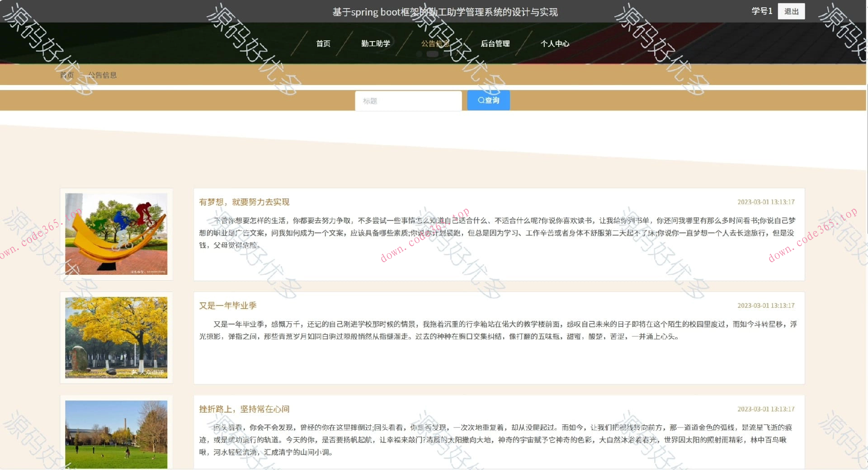Click the green park lawn thumbnail image
The height and width of the screenshot is (470, 868).
[x=116, y=435]
